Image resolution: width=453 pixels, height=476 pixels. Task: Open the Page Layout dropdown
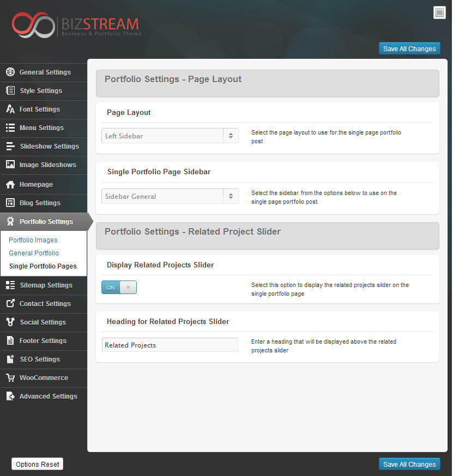(x=170, y=136)
